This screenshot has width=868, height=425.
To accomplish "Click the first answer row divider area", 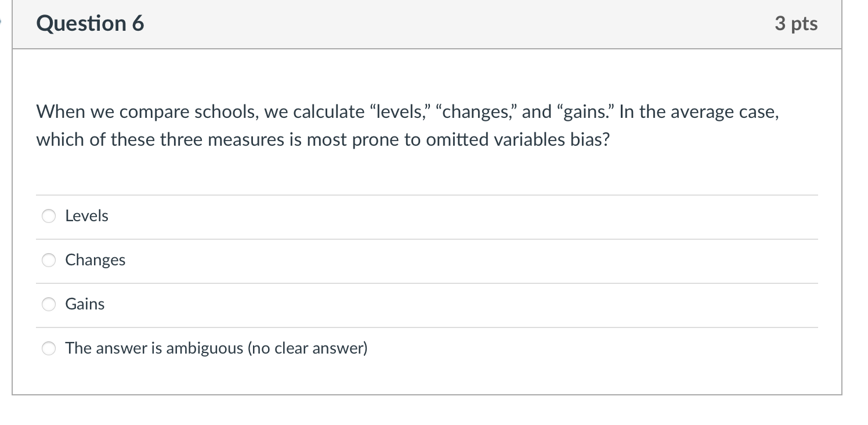I will [427, 194].
